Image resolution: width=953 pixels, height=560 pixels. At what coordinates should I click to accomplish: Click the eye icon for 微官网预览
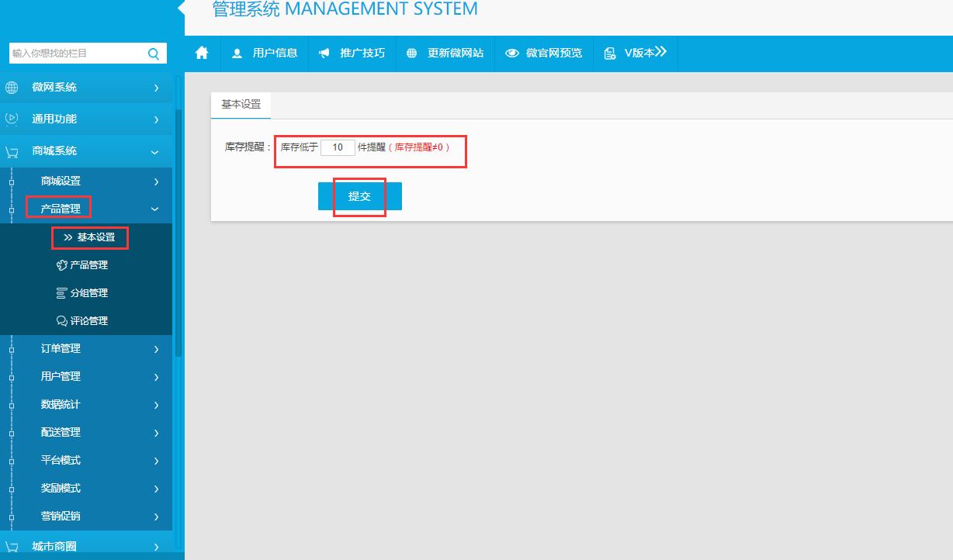point(512,54)
